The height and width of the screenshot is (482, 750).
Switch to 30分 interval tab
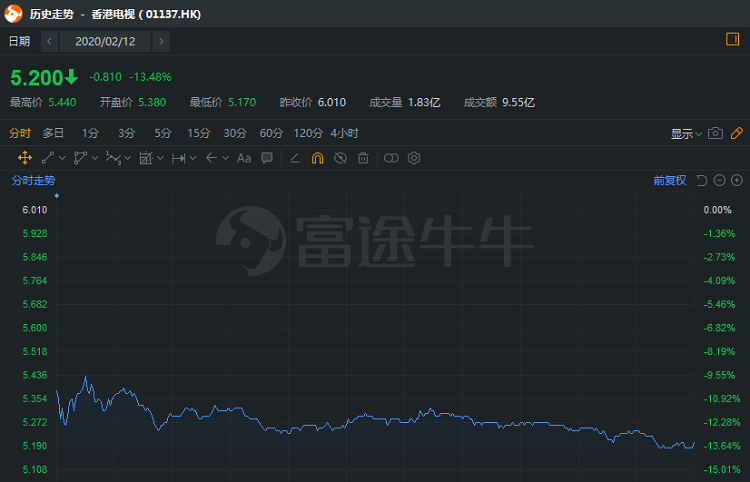tap(235, 133)
